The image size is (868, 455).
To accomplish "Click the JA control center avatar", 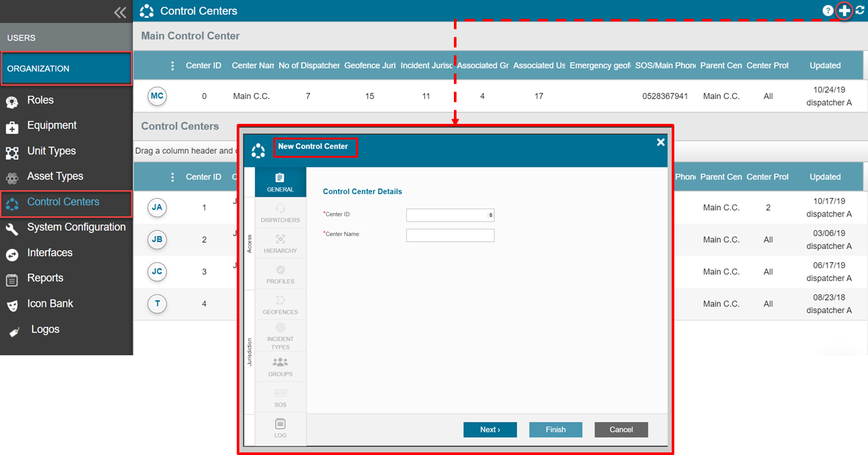I will tap(157, 208).
